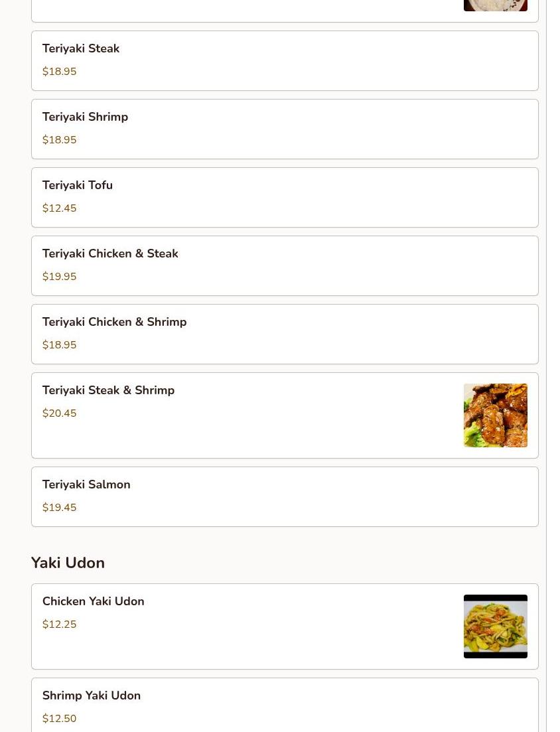Viewport: 560px width, 732px height.
Task: Select the Shrimp Yaki Udon card
Action: [x=285, y=705]
